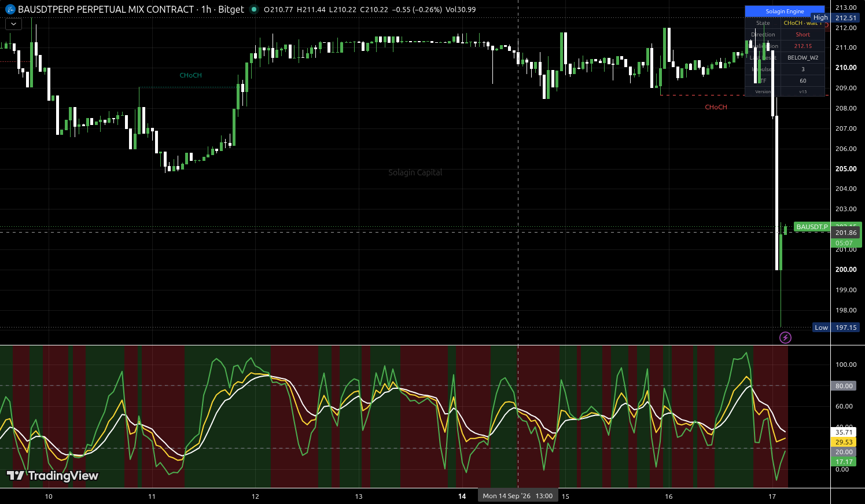Click the 80.00 overbought level label

844,386
